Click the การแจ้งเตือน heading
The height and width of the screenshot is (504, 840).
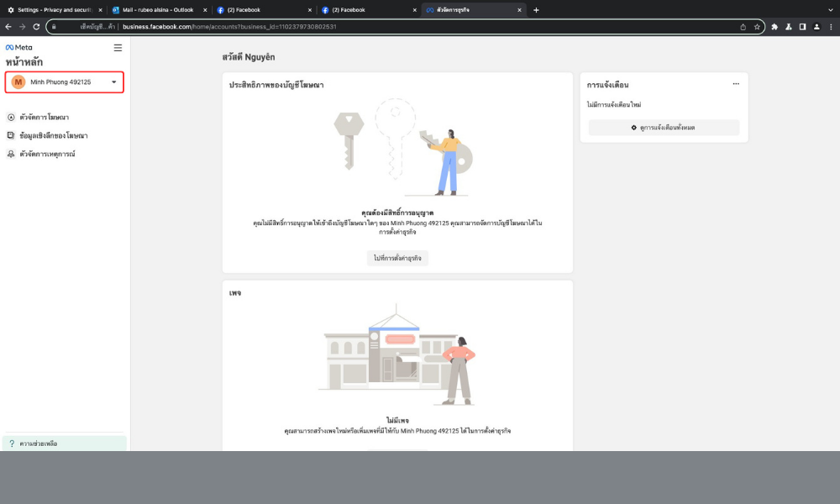(607, 85)
